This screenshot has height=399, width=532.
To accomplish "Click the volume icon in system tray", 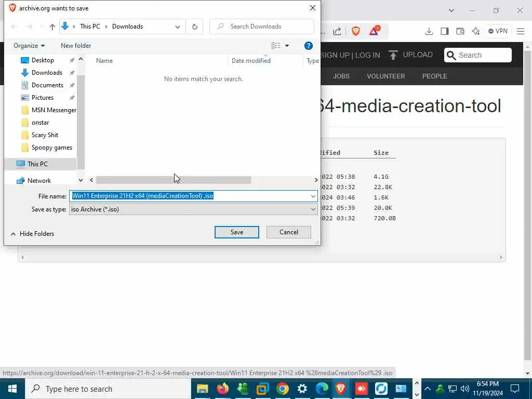I will [x=465, y=389].
